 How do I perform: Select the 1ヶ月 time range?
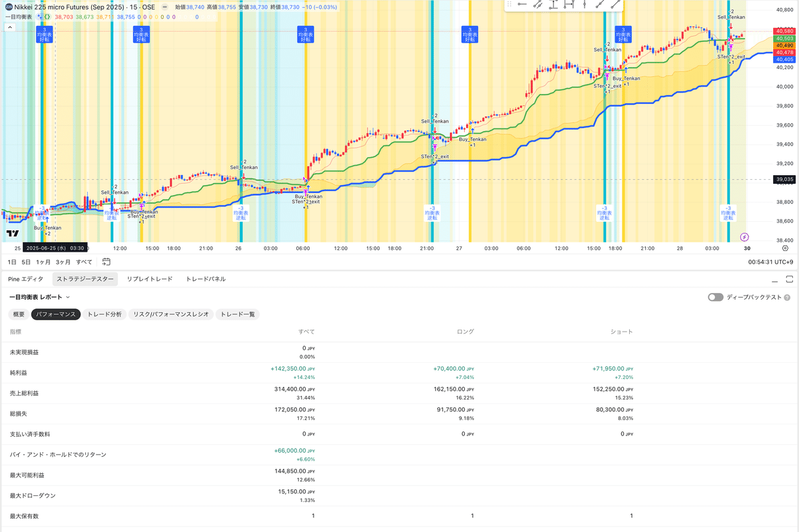click(x=43, y=262)
